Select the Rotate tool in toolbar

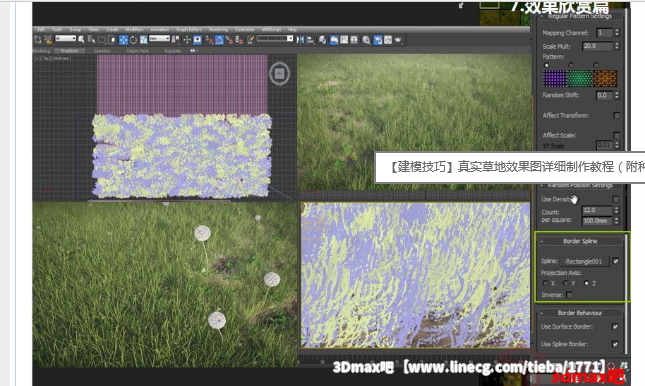tap(133, 40)
